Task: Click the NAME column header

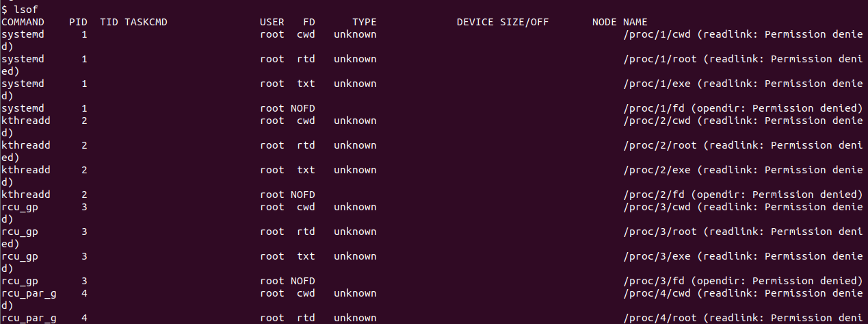Action: tap(635, 22)
